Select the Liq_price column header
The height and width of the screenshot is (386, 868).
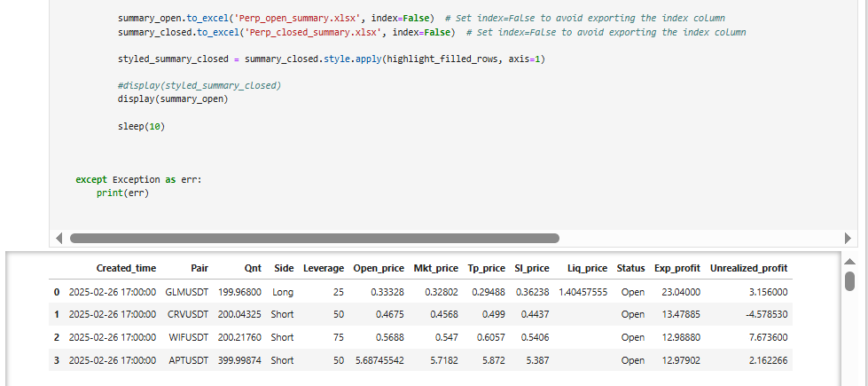pyautogui.click(x=587, y=268)
